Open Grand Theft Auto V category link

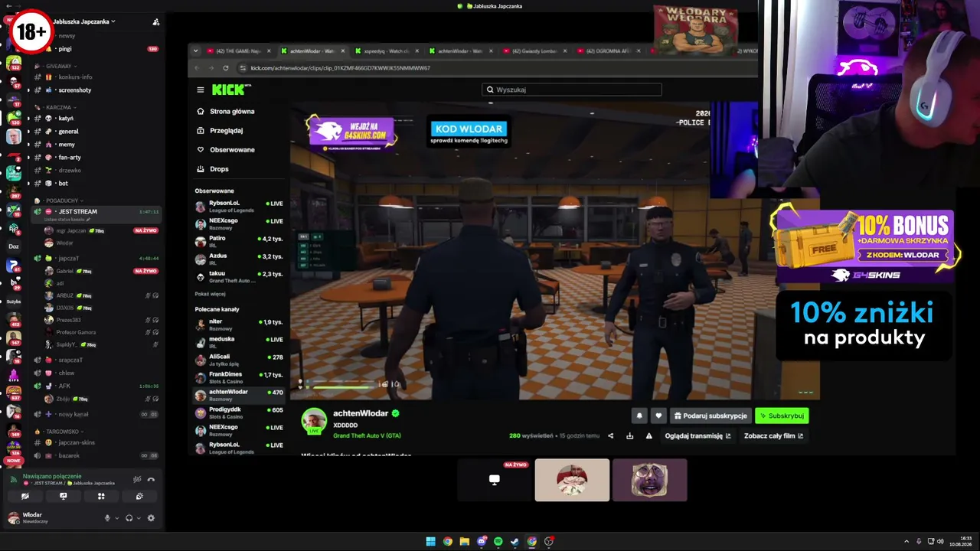click(367, 435)
